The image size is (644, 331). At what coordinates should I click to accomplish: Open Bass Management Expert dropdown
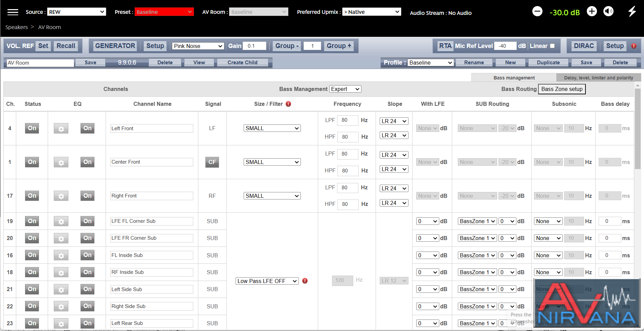click(345, 89)
